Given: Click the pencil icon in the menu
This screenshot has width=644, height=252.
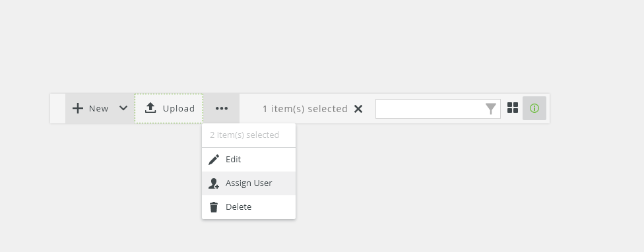Looking at the screenshot, I should [x=214, y=160].
